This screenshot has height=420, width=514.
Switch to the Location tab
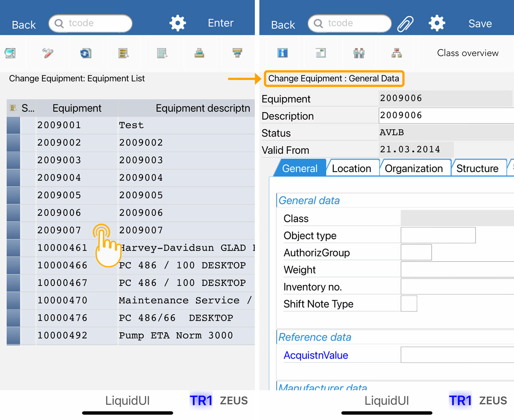(351, 168)
